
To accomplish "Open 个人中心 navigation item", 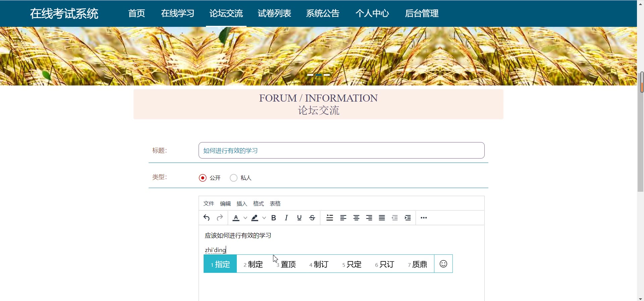I will point(372,13).
